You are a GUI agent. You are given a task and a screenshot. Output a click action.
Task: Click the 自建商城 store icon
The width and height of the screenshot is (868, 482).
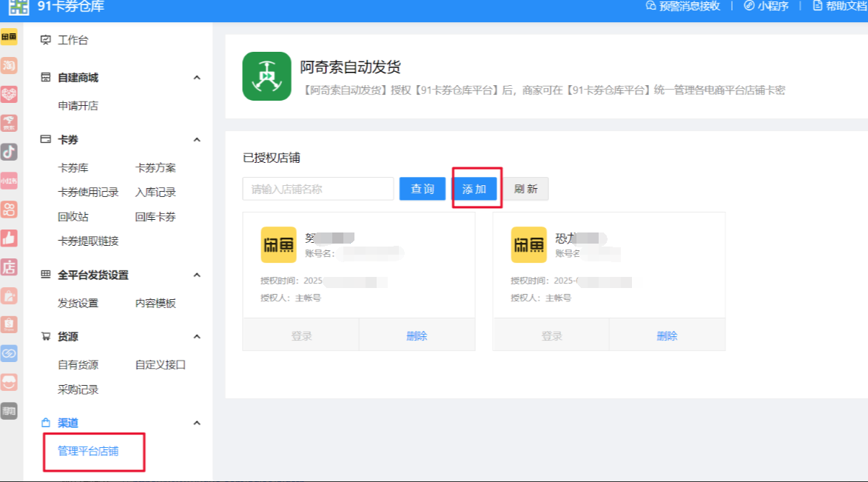point(46,78)
